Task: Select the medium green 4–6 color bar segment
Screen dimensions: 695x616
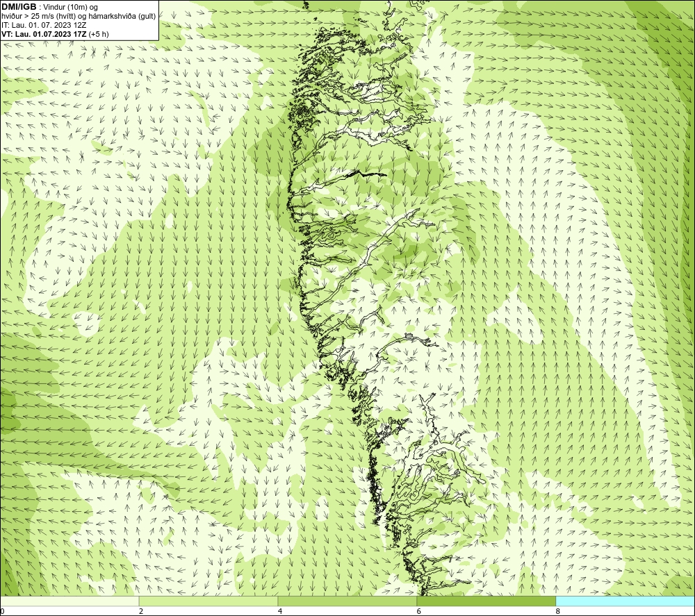Action: (x=347, y=601)
